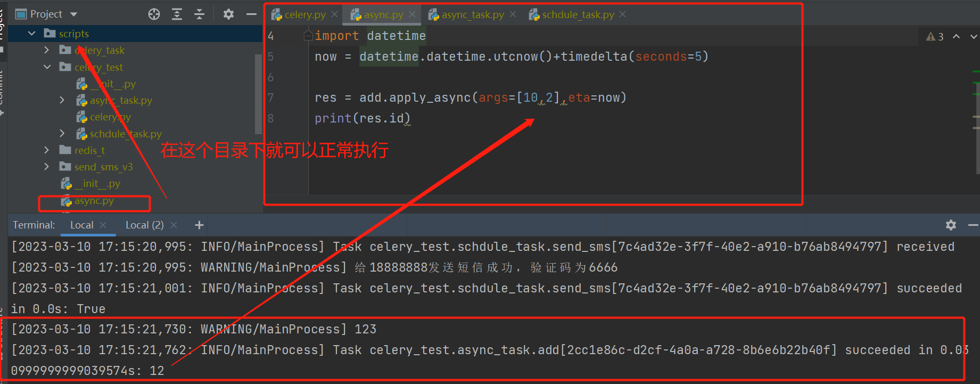
Task: Add a new terminal session with plus
Action: (x=199, y=225)
